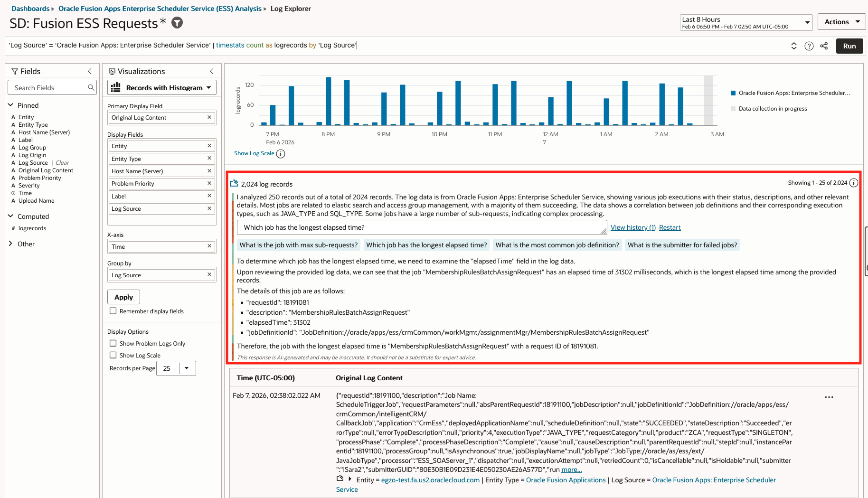Open the Actions menu

pos(841,21)
